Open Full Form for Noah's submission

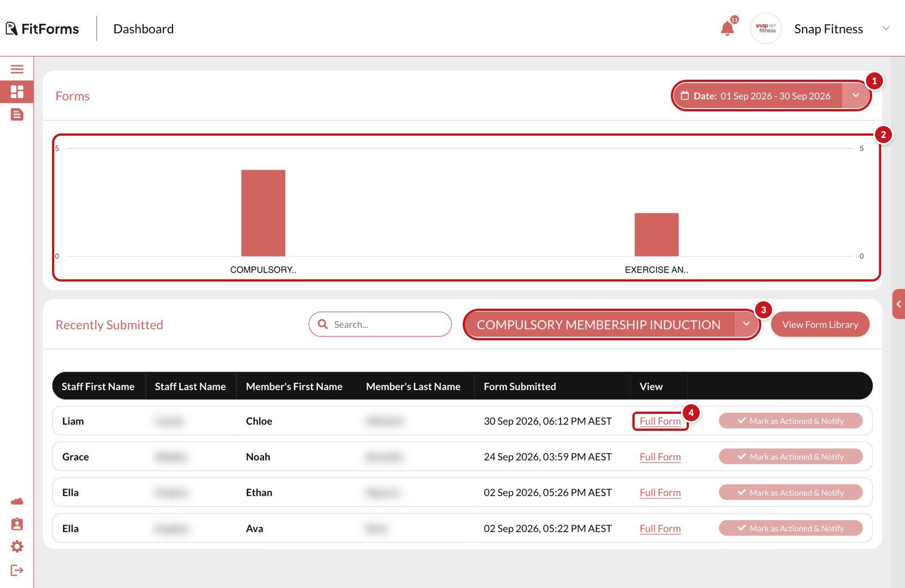pyautogui.click(x=660, y=457)
